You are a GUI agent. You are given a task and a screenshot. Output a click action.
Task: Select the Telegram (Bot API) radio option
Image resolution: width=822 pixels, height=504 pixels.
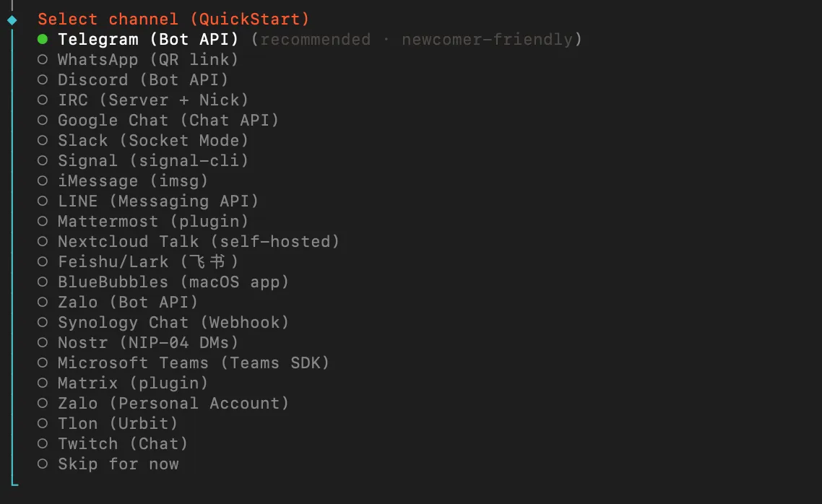pyautogui.click(x=43, y=39)
